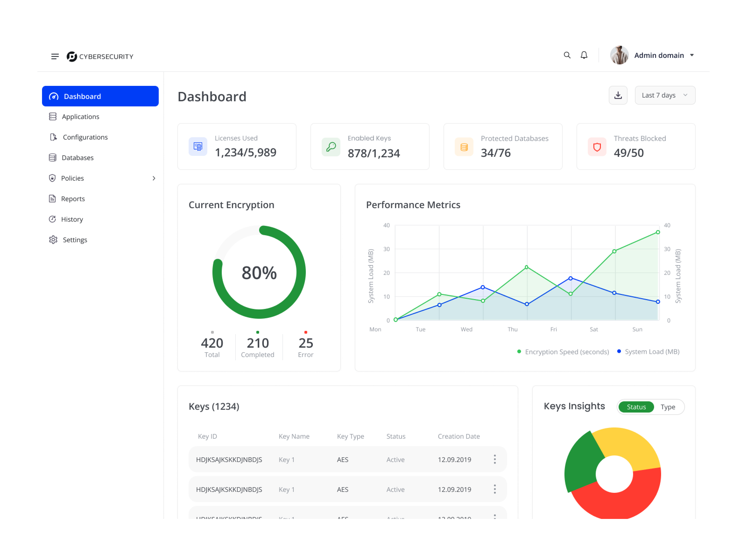Click the admin profile avatar
Screen dimensions: 747x560
[619, 55]
